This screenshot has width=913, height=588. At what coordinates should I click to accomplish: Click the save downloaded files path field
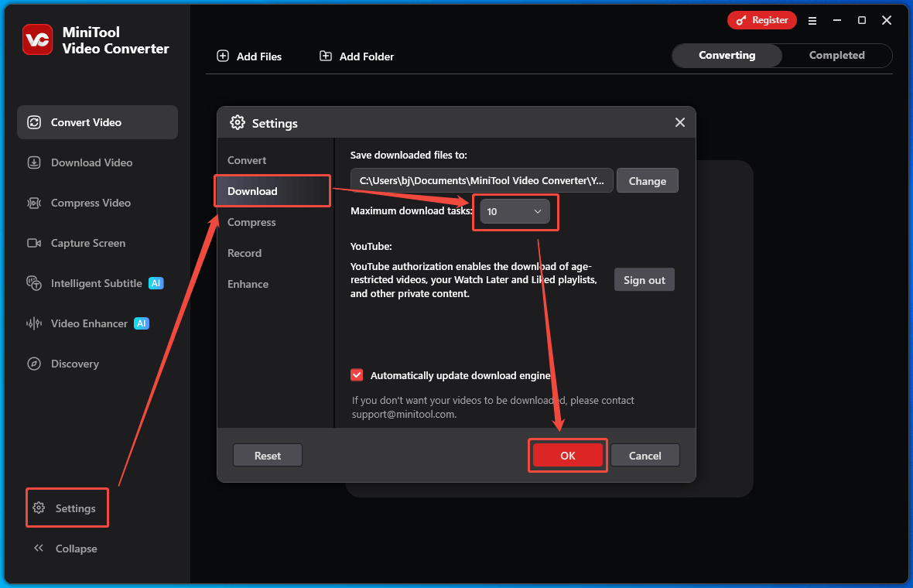[x=481, y=180]
